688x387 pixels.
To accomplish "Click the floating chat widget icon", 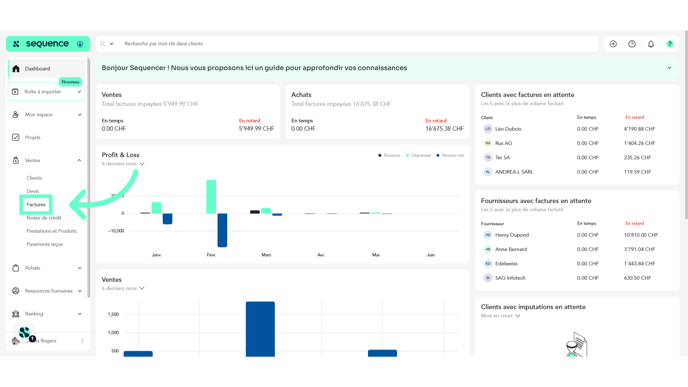I will [25, 333].
